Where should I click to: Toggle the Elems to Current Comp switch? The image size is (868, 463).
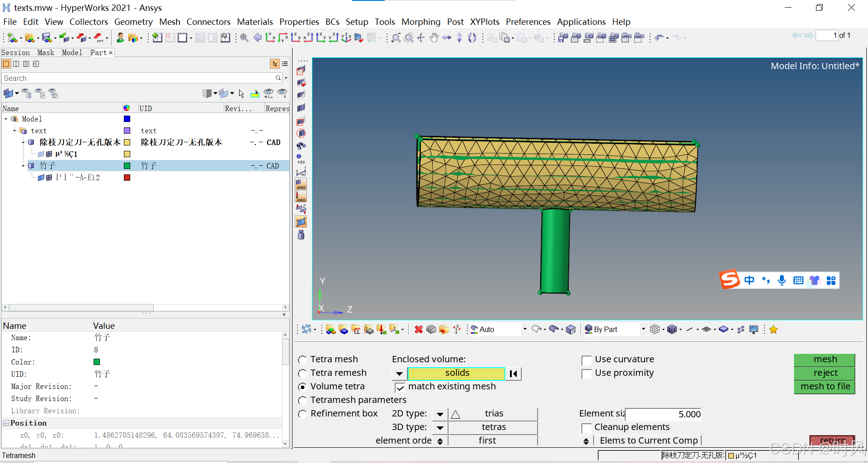pos(586,441)
